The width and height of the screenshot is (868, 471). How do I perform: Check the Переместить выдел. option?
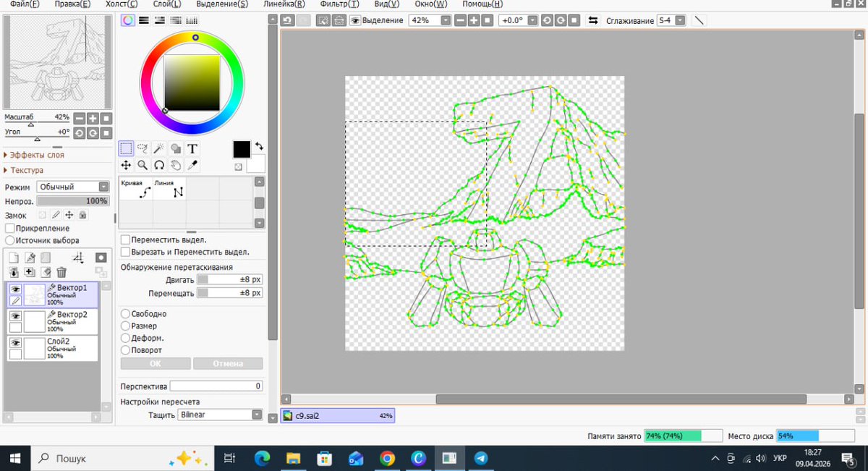tap(126, 239)
